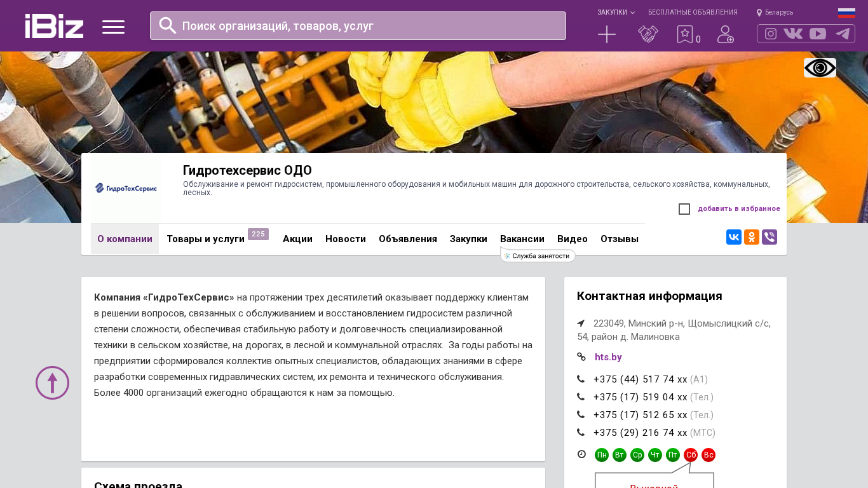
Task: Click the search organizations input field
Action: point(358,25)
